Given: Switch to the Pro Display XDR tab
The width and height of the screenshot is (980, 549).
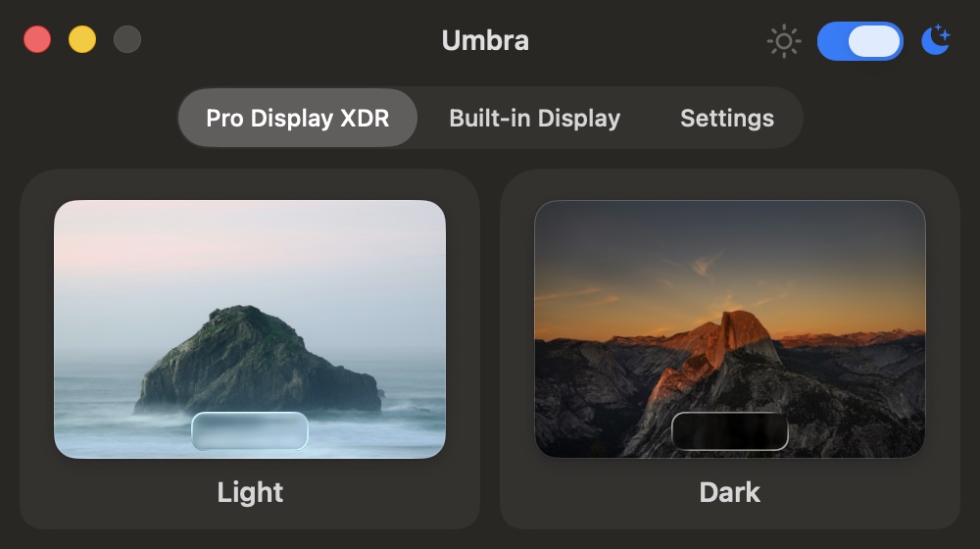Looking at the screenshot, I should click(x=297, y=119).
